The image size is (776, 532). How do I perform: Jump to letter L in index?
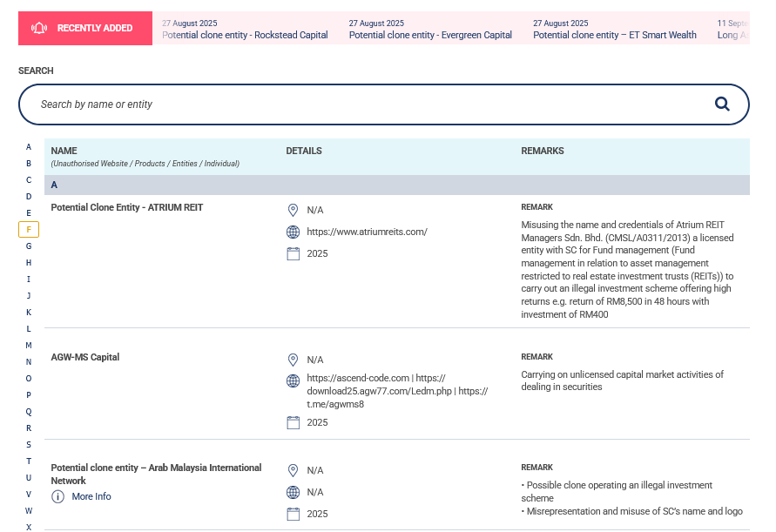(x=29, y=329)
